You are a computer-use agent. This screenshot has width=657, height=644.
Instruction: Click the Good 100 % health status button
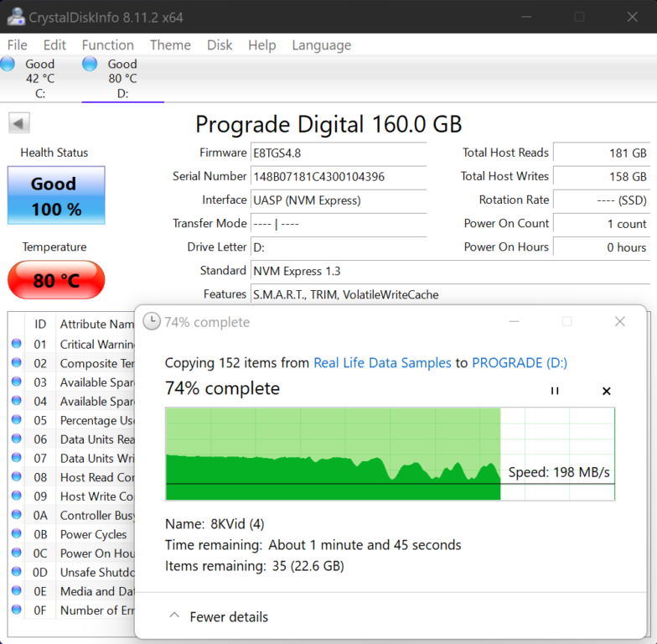coord(56,195)
